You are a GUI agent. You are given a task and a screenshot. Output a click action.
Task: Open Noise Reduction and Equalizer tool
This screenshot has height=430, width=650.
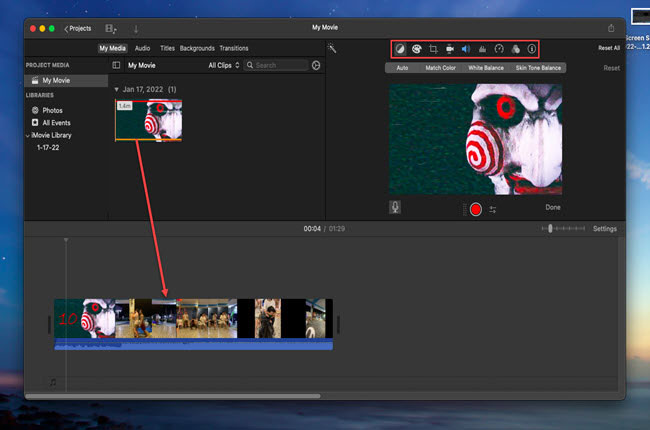[x=482, y=49]
